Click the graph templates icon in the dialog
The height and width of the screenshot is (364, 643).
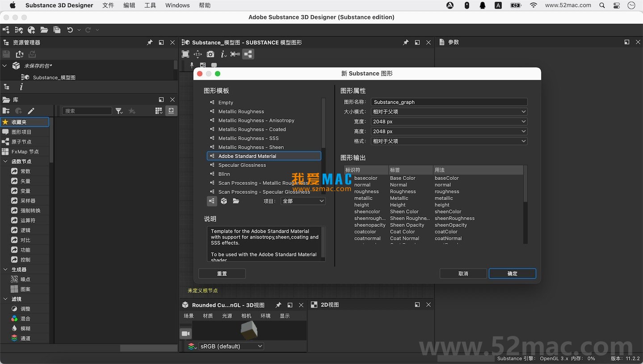tap(212, 201)
